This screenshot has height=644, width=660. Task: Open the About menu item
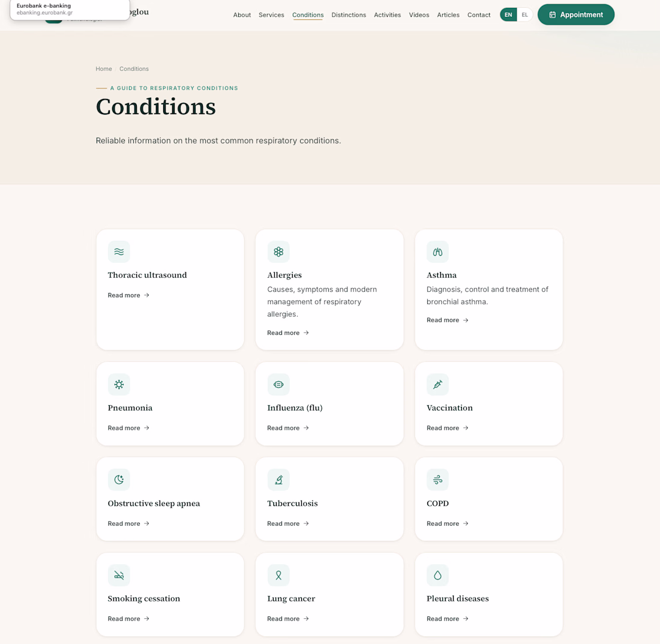[x=242, y=15]
